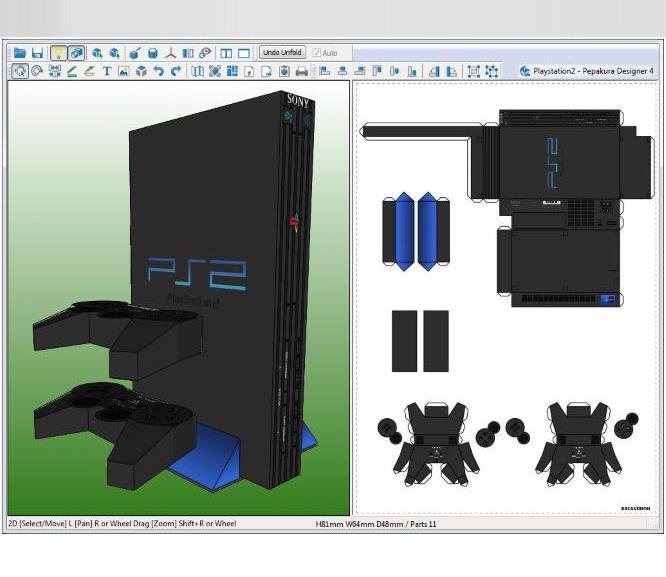
Task: Click the first flip/mirror shape icon
Action: (434, 71)
